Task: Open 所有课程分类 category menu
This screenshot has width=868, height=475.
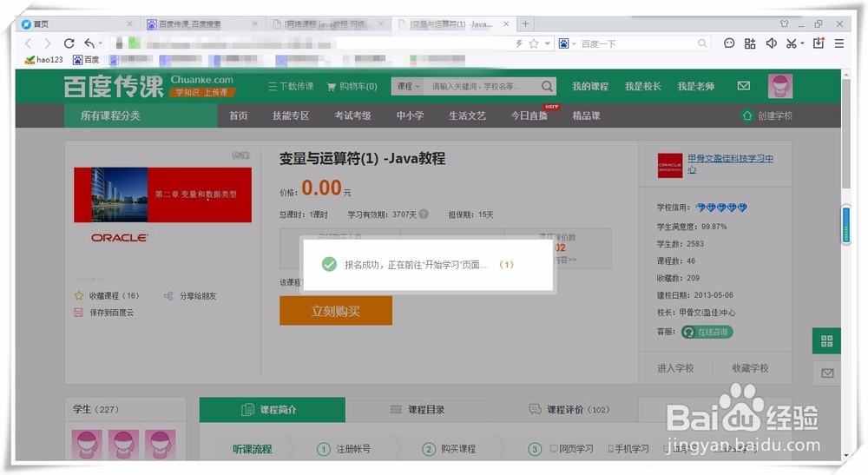Action: click(141, 115)
